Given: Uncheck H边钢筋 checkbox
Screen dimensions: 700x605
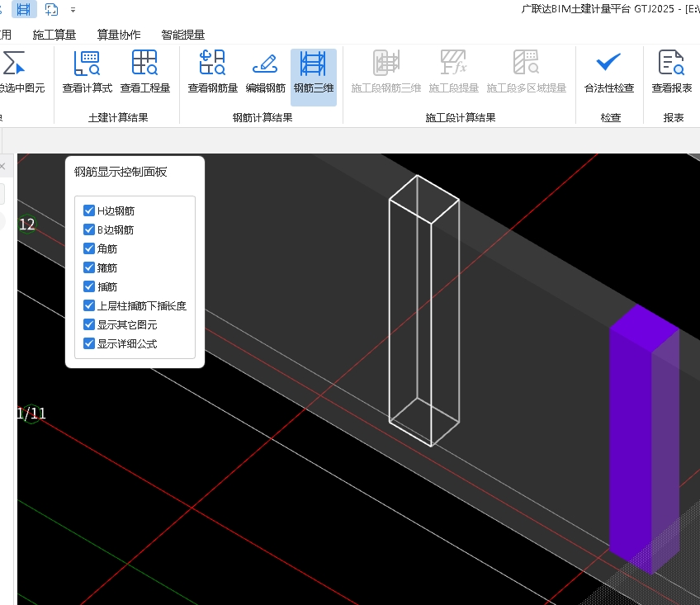Looking at the screenshot, I should [x=89, y=210].
